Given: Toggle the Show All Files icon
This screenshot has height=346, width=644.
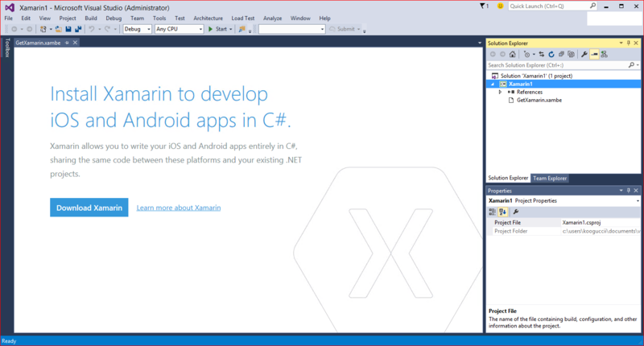Looking at the screenshot, I should tap(571, 54).
